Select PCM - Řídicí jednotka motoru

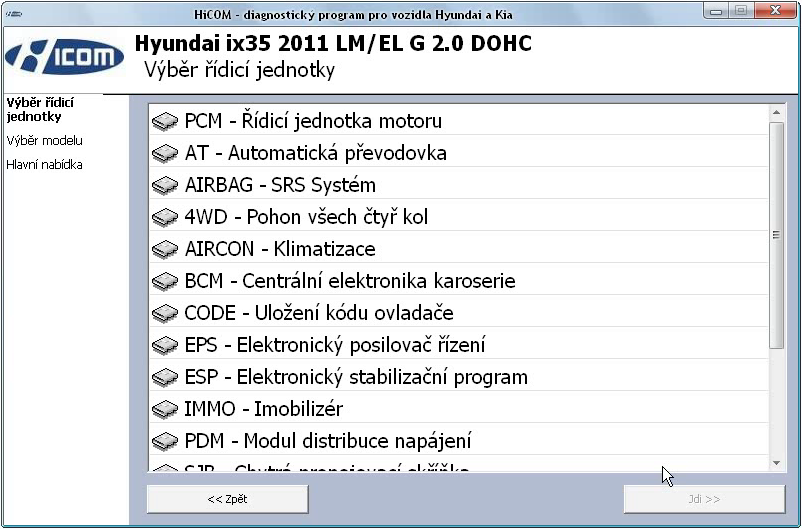click(x=459, y=121)
